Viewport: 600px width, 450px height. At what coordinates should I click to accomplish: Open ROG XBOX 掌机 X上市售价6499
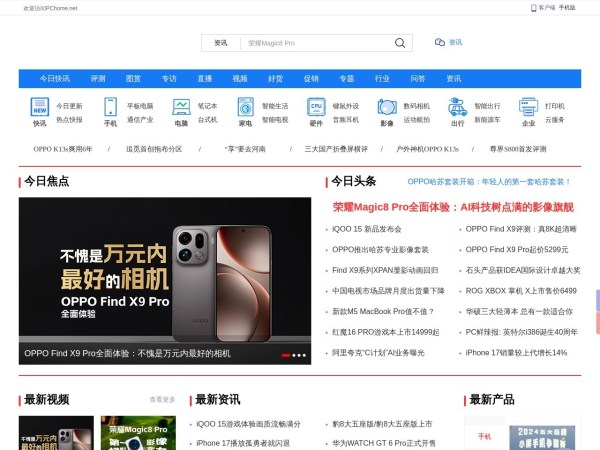[x=521, y=291]
